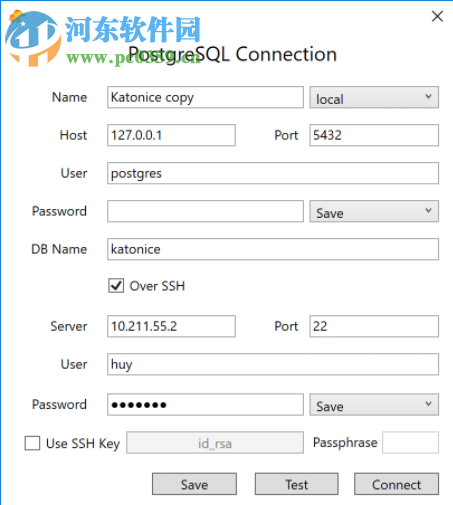This screenshot has height=505, width=453.
Task: Close the PostgreSQL Connection dialog
Action: click(x=437, y=16)
